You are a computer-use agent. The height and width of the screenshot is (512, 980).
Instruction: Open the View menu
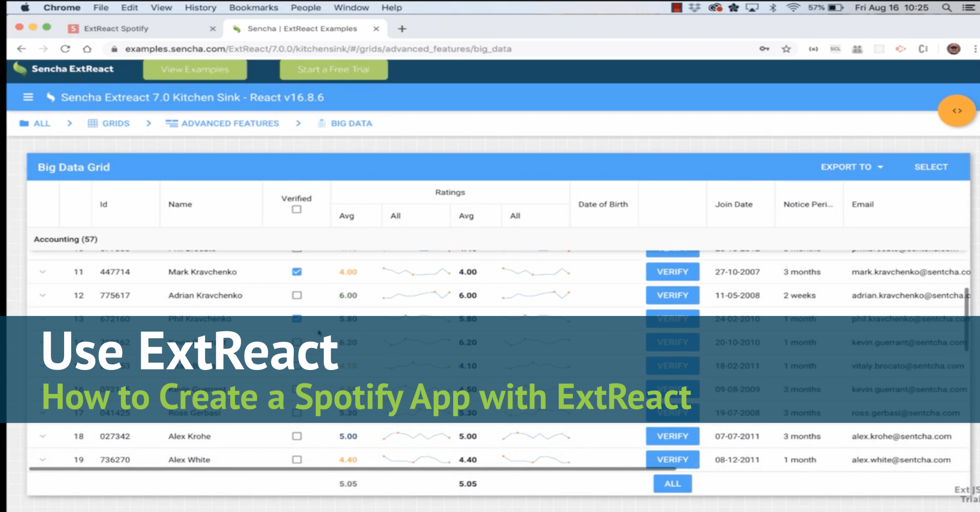pos(161,8)
